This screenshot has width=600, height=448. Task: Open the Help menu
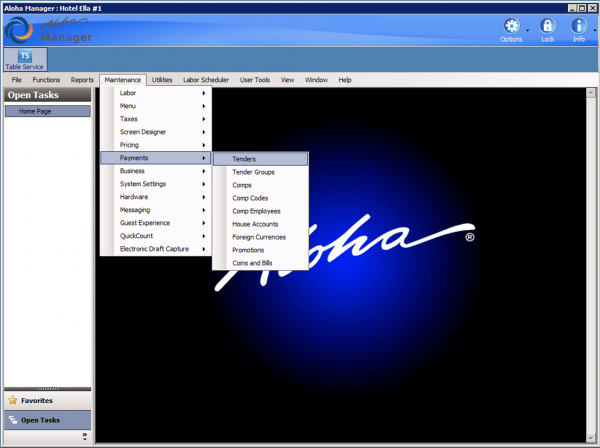345,80
